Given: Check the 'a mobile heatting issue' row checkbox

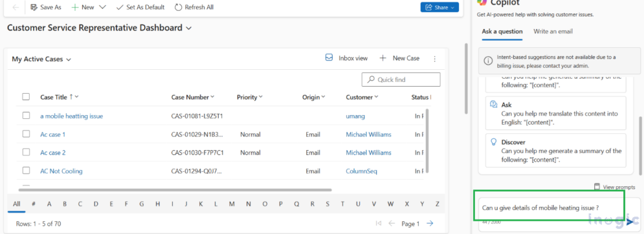Looking at the screenshot, I should point(26,116).
